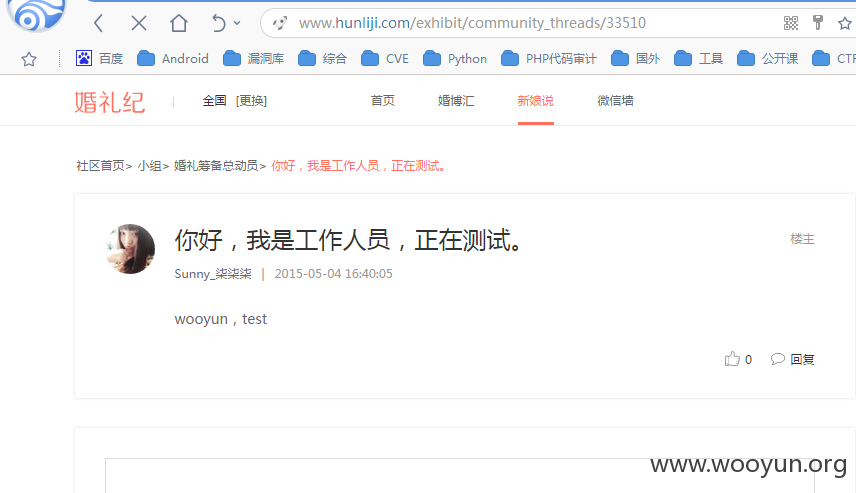Click the 回复 reply button

[x=793, y=359]
